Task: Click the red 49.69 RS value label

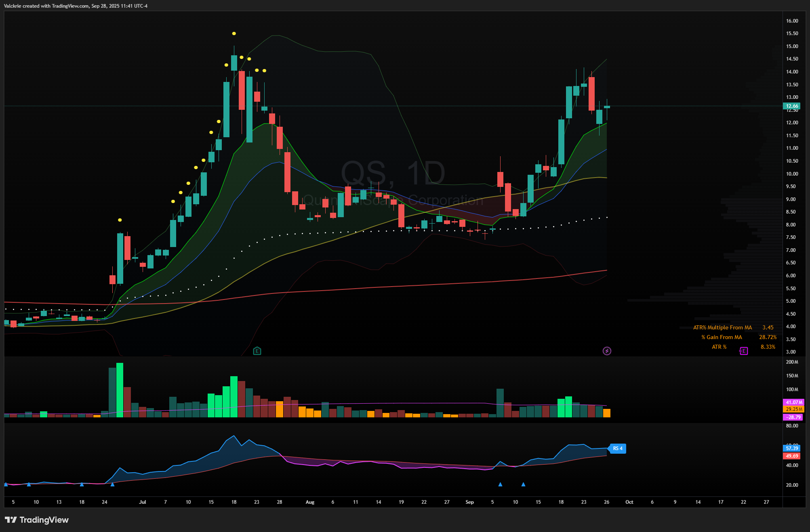Action: pos(792,456)
